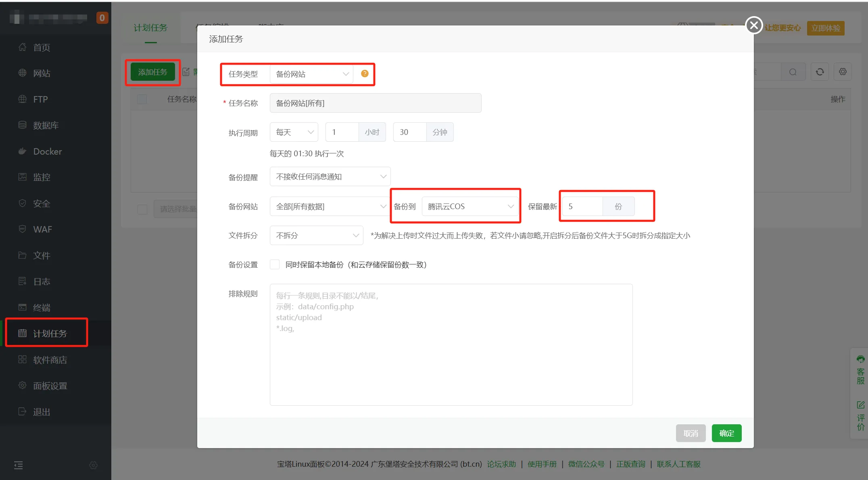868x480 pixels.
Task: Click the Docker whale icon
Action: point(23,151)
